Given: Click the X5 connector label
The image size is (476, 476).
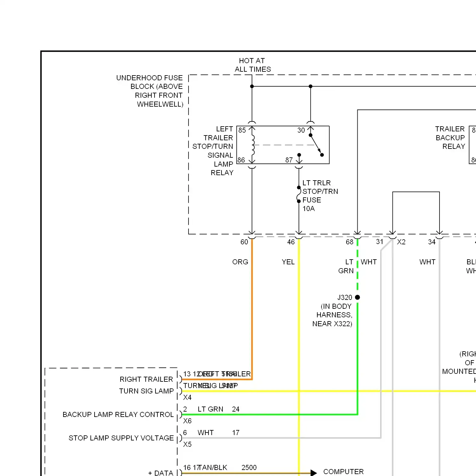Looking at the screenshot, I should tap(188, 445).
